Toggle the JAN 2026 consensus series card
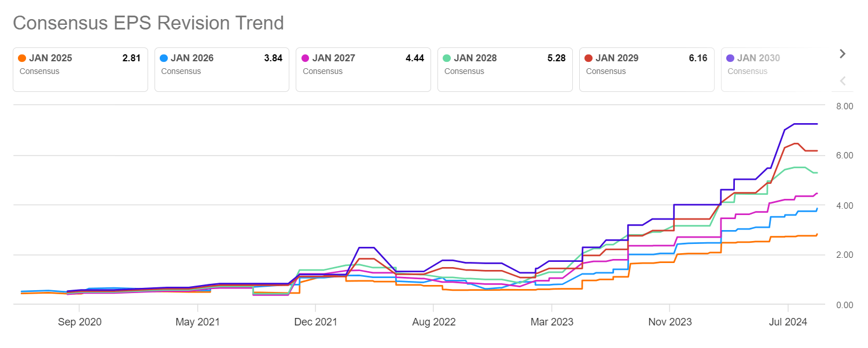This screenshot has width=868, height=348. coord(222,69)
